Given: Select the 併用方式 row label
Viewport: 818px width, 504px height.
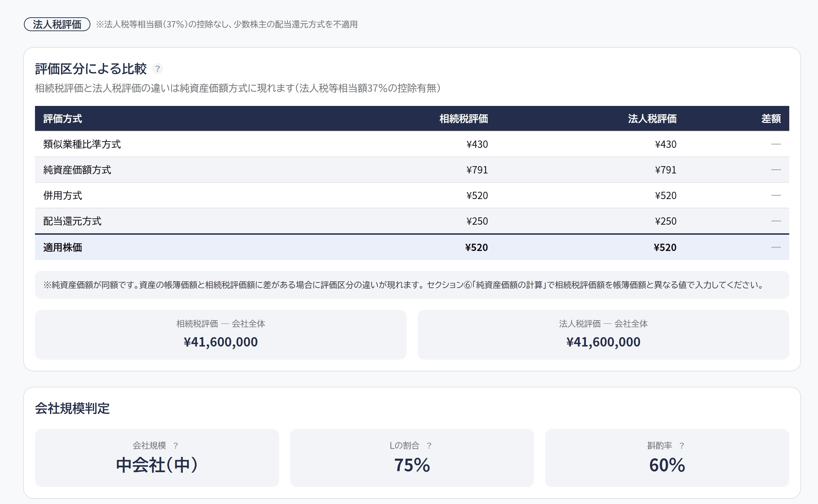Looking at the screenshot, I should point(63,195).
